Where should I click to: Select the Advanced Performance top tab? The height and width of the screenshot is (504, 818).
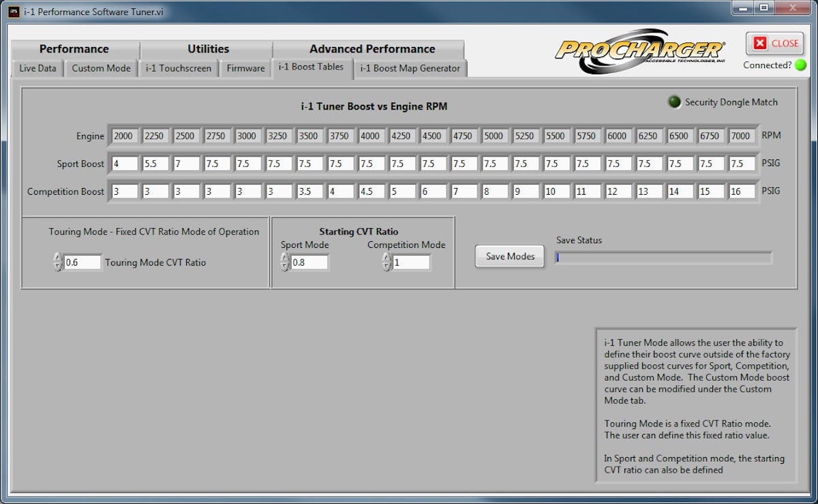(372, 49)
